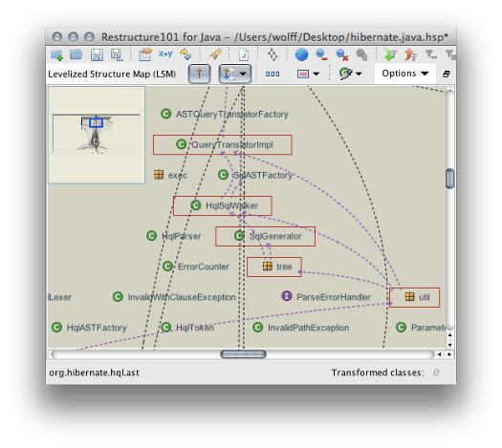This screenshot has width=502, height=448.
Task: Toggle the single up-arrow button
Action: 200,74
